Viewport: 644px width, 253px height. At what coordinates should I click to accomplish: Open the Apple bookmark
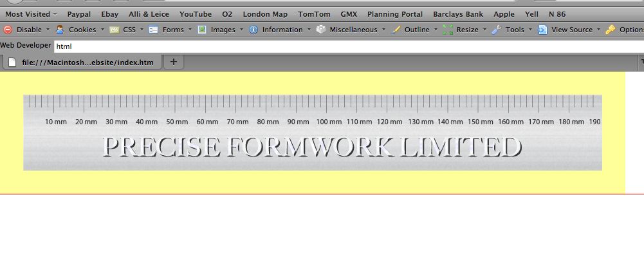504,14
